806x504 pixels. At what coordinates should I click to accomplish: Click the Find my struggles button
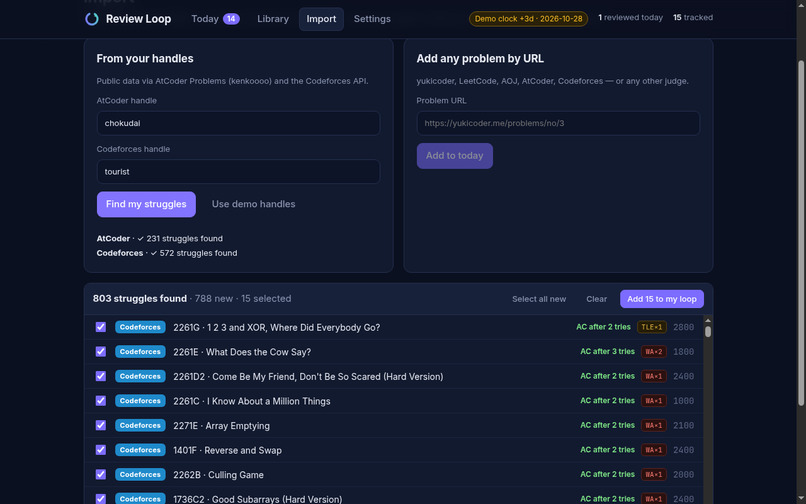point(146,204)
